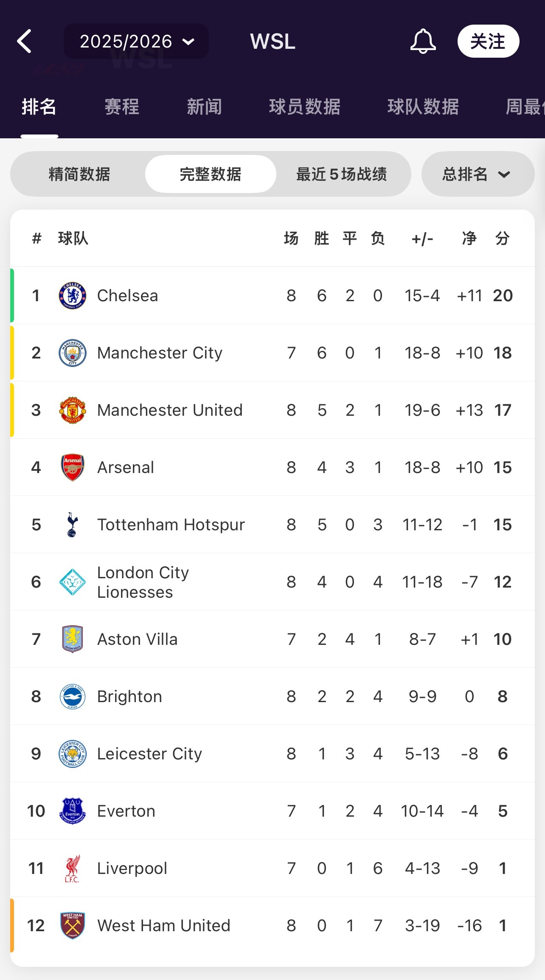
Task: Open the 2025/2026 season dropdown
Action: pyautogui.click(x=136, y=41)
